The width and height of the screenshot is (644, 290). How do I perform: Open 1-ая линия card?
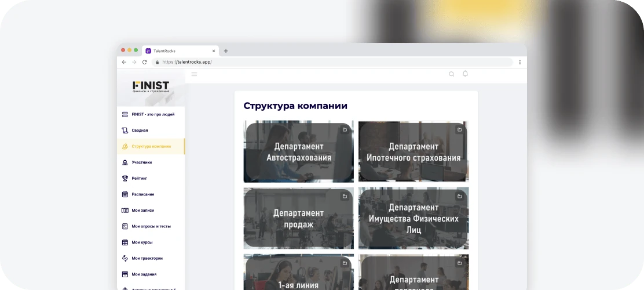click(x=299, y=272)
